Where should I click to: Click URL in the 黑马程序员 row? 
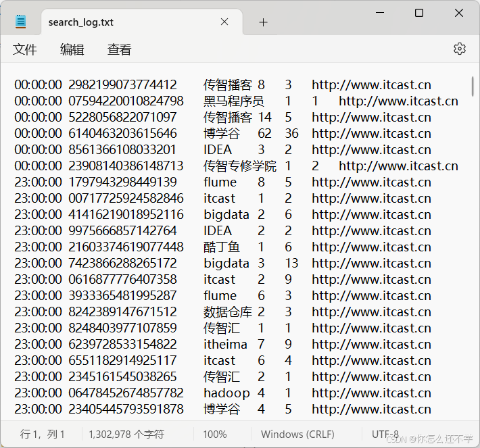[x=398, y=101]
